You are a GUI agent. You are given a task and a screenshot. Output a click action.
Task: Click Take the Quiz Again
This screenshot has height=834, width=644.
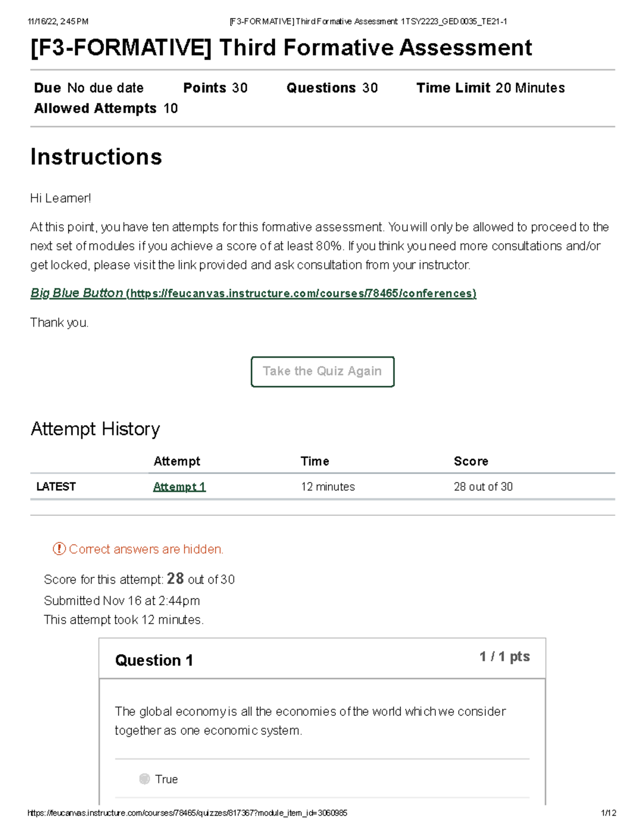[321, 371]
